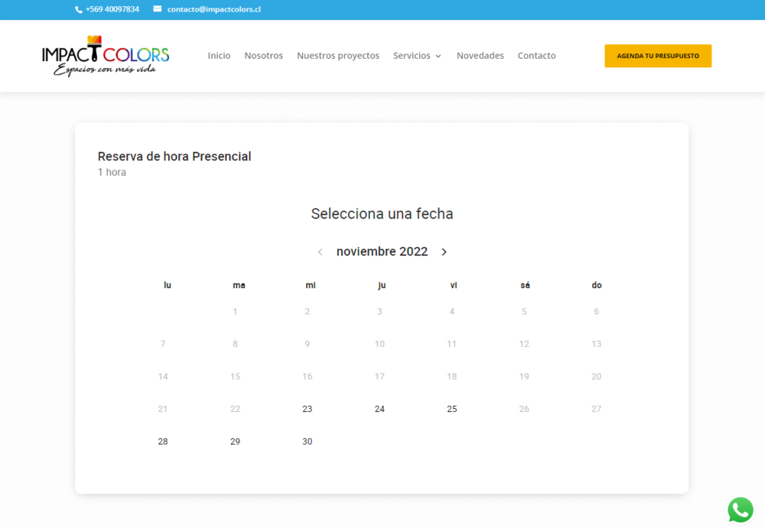Viewport: 765px width, 532px height.
Task: Pick November 24 as the date
Action: tap(379, 409)
